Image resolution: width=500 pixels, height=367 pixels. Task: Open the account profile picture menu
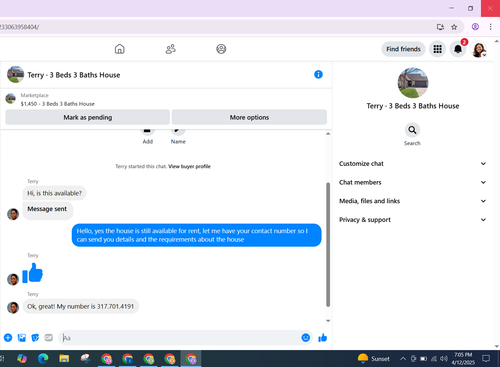coord(479,49)
